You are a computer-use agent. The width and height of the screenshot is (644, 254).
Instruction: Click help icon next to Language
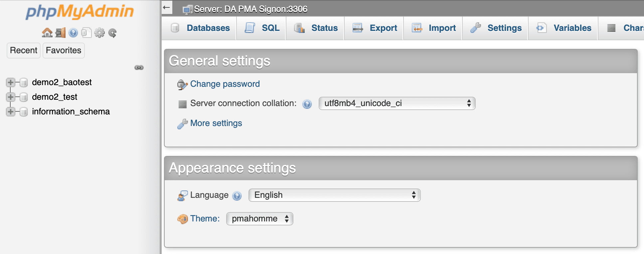[x=237, y=196]
